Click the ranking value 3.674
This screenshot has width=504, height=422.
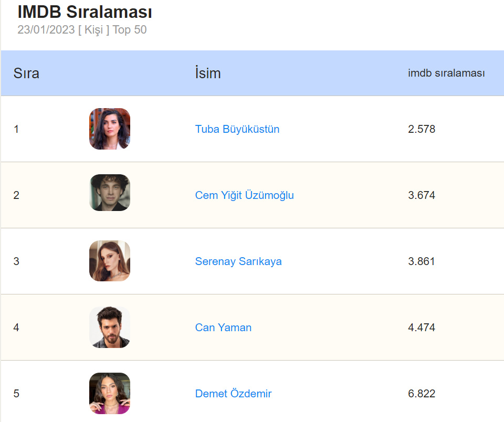click(x=421, y=195)
